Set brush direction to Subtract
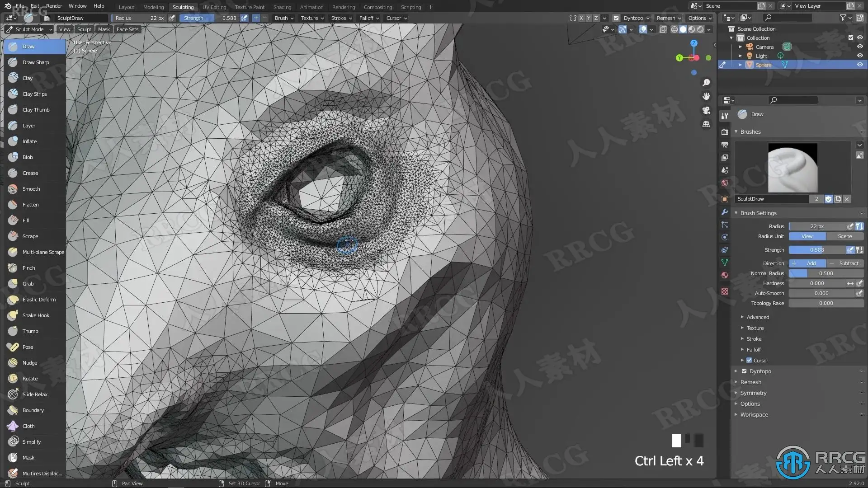Screen dimensions: 868x488 (845, 263)
